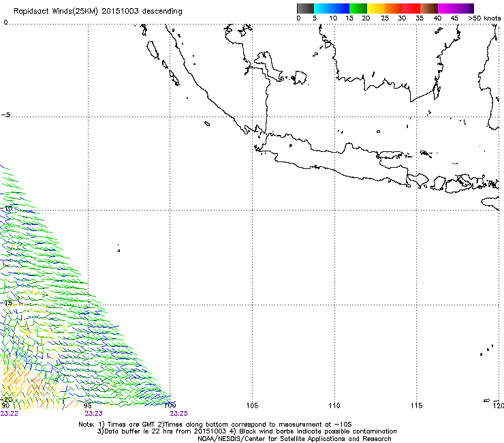Image resolution: width=504 pixels, height=443 pixels.
Task: Click the '>50 knots' legend label
Action: pos(484,18)
